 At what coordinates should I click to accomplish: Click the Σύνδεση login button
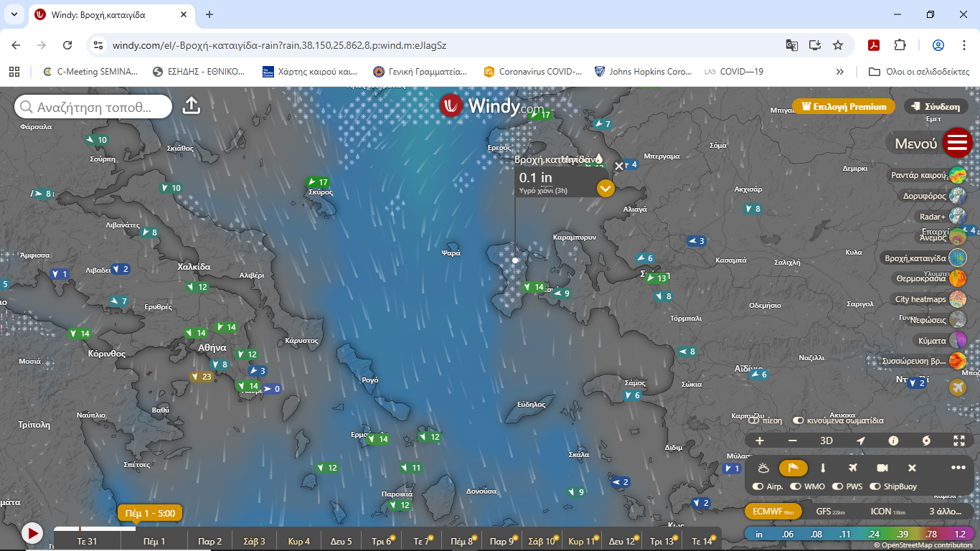[936, 106]
